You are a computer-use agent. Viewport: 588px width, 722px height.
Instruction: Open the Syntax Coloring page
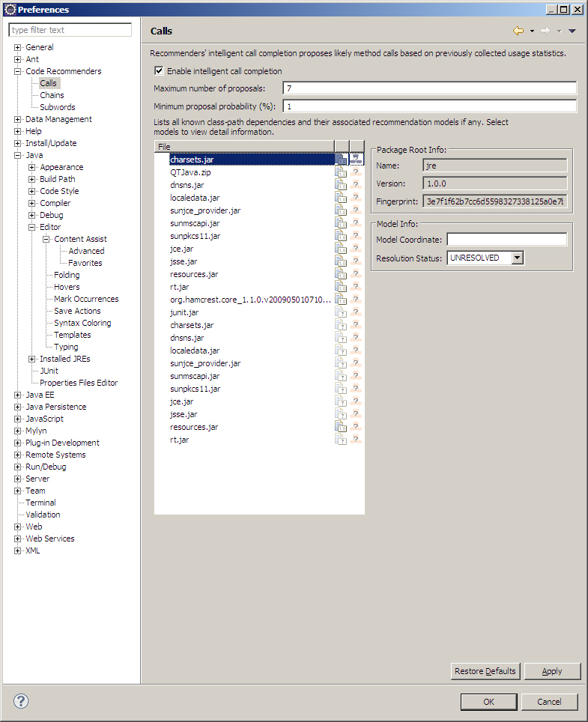coord(82,323)
